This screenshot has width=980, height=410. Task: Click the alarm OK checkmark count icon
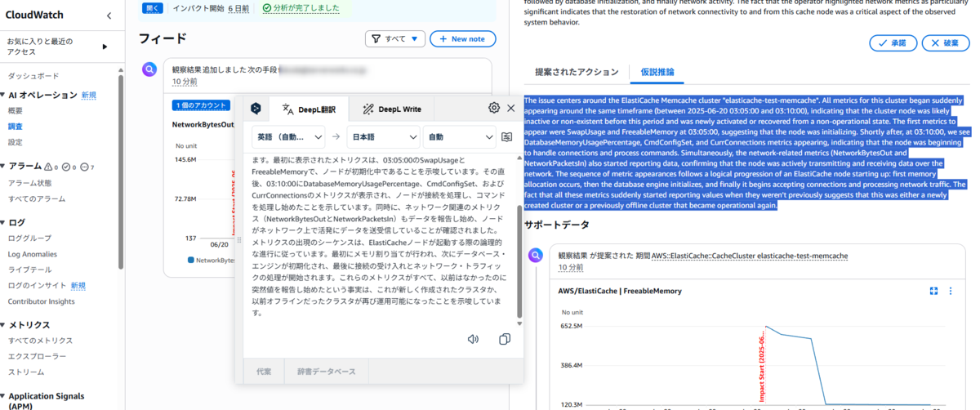tap(67, 167)
